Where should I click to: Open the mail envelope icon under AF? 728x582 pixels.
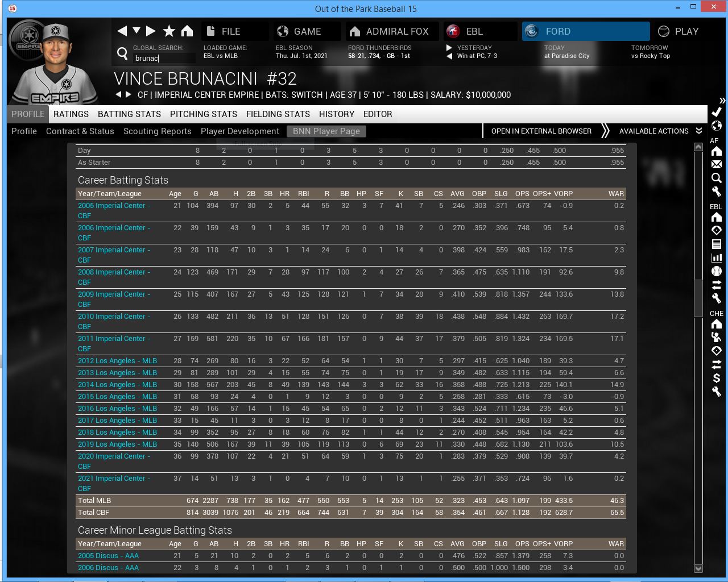tap(717, 164)
